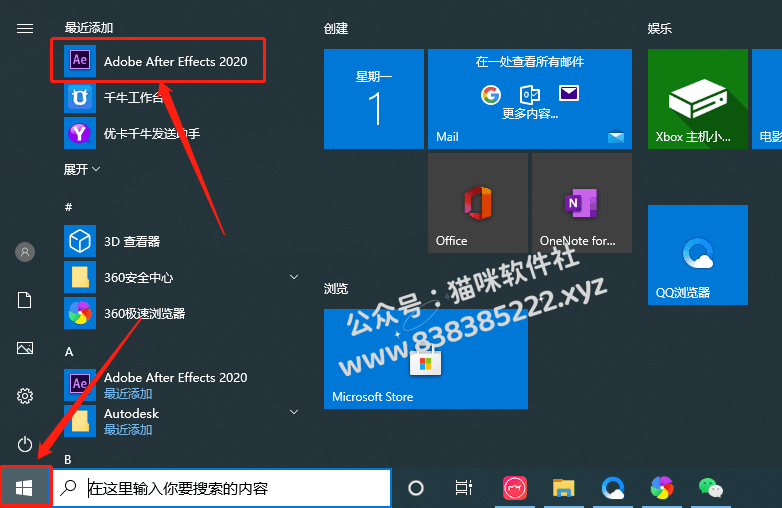Click the # section letter header
Viewport: 782px width, 508px height.
(68, 207)
